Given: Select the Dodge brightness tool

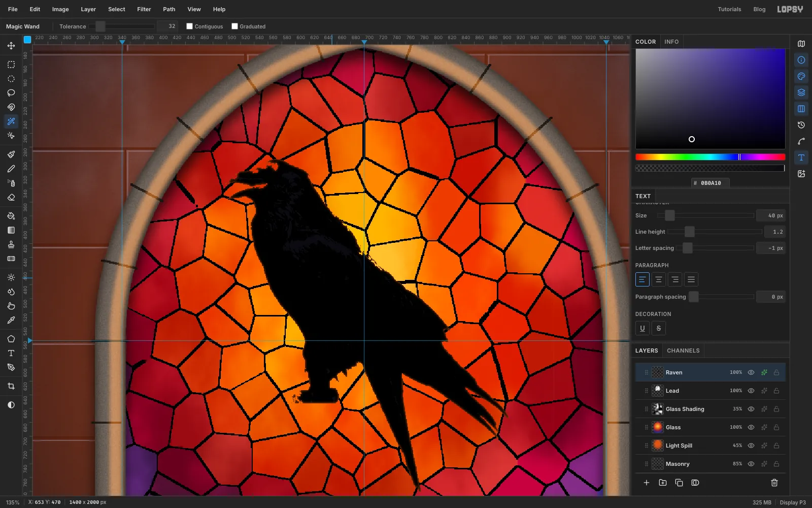Looking at the screenshot, I should pos(11,277).
